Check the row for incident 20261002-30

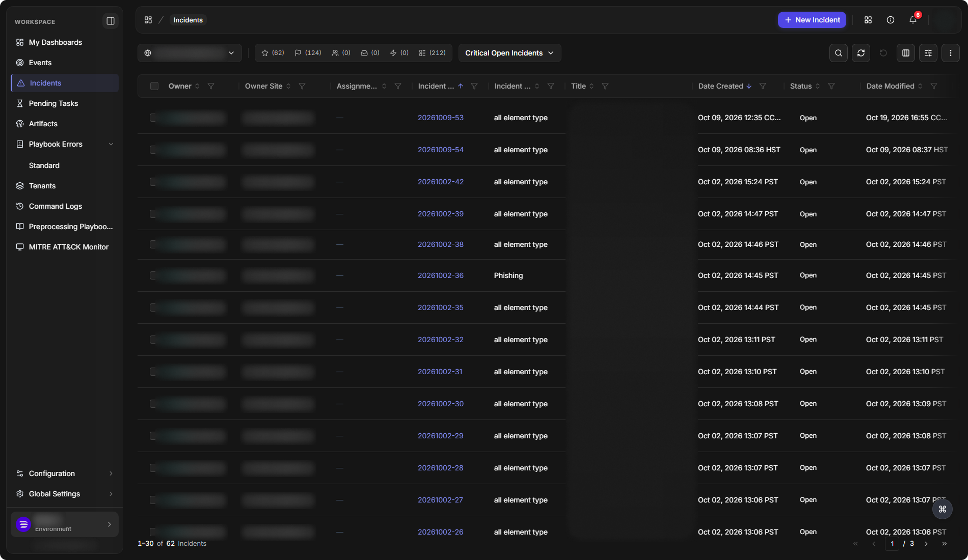(x=153, y=404)
